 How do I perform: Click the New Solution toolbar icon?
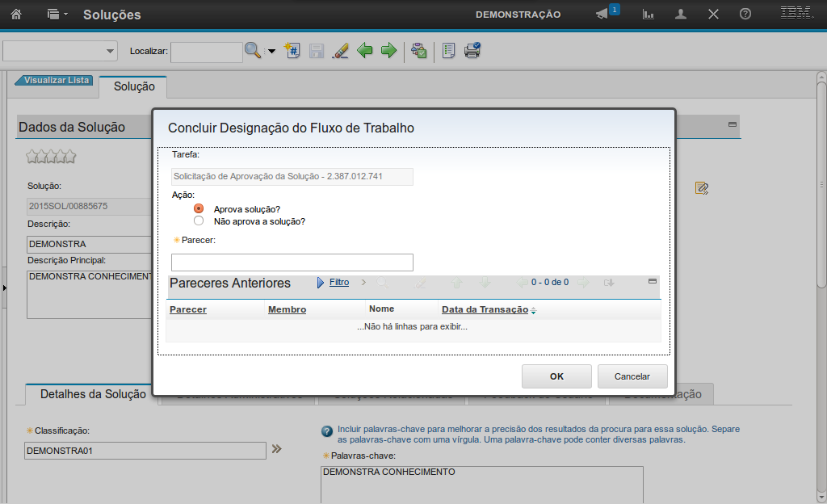pos(292,51)
